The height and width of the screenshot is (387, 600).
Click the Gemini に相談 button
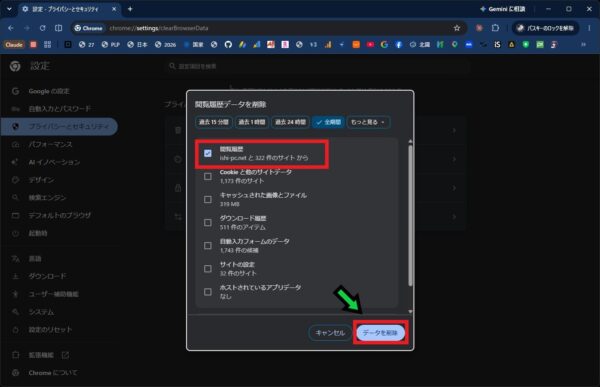(x=503, y=9)
